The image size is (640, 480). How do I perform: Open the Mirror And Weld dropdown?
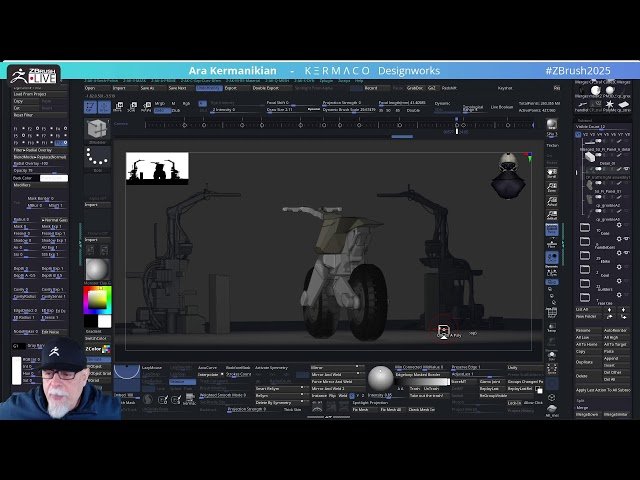(337, 374)
